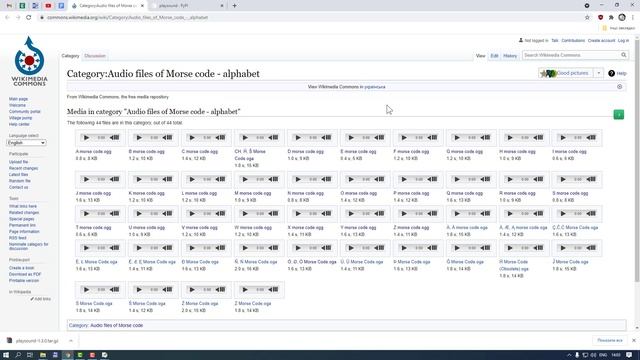The height and width of the screenshot is (360, 640).
Task: Play the B morse code.ogg audio
Action: pyautogui.click(x=139, y=138)
